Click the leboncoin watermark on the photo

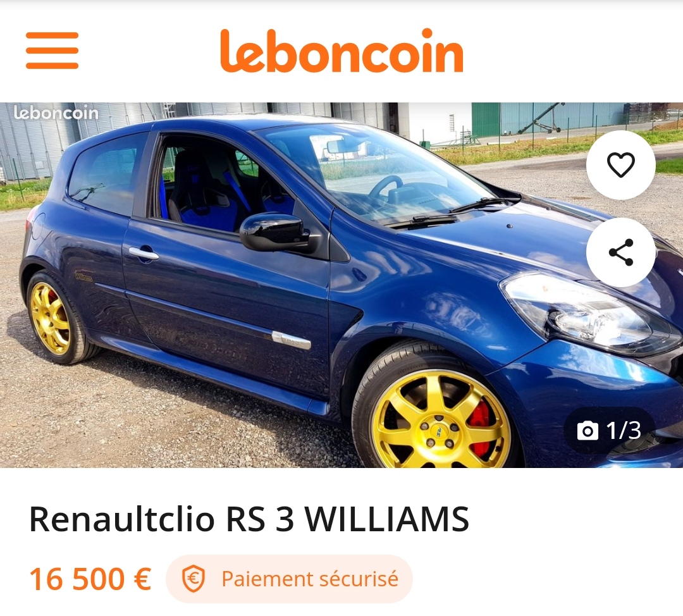tap(56, 113)
